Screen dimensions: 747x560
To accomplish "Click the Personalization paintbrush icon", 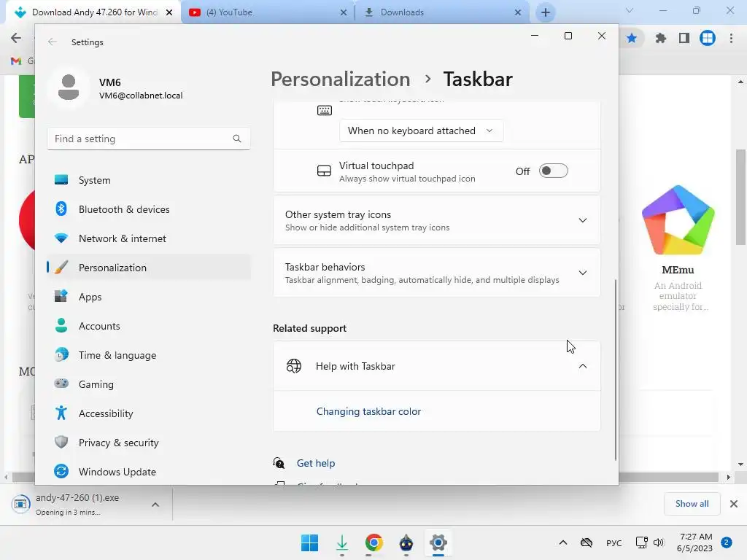I will click(61, 267).
